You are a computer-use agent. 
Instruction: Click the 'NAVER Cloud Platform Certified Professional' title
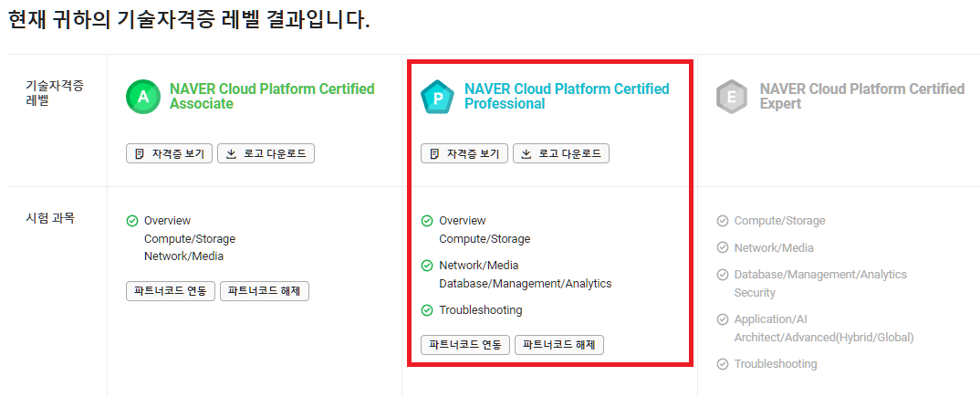coord(567,96)
